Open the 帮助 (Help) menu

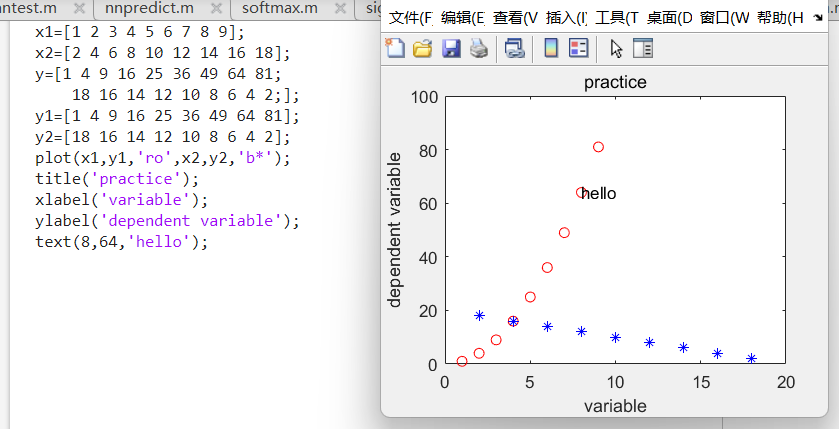781,18
